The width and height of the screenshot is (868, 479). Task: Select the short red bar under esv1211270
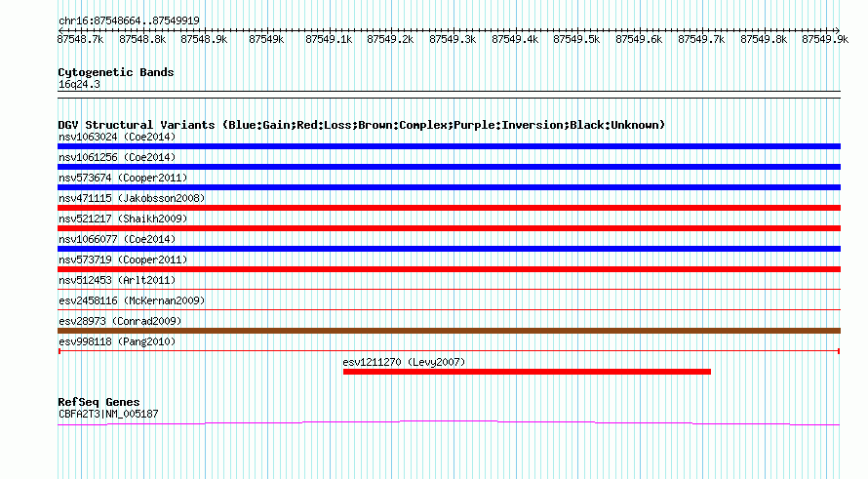(527, 372)
